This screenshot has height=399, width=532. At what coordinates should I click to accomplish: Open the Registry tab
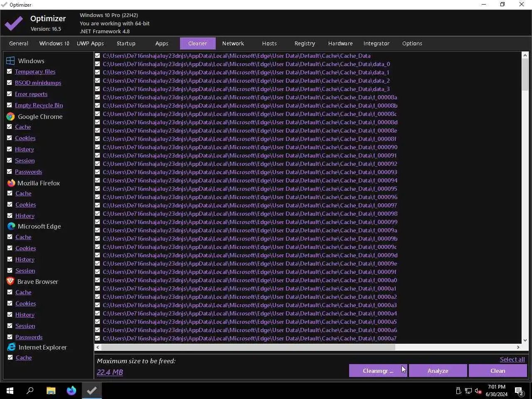pos(305,43)
